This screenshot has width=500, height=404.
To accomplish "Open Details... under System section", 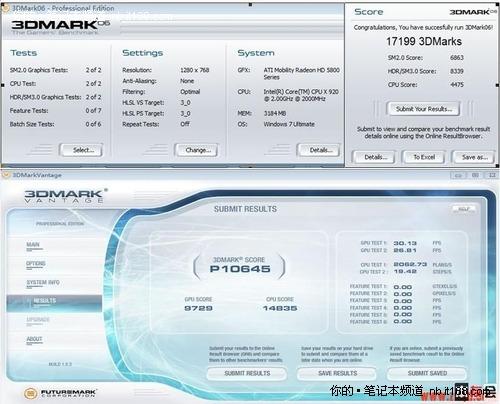I will (x=318, y=150).
